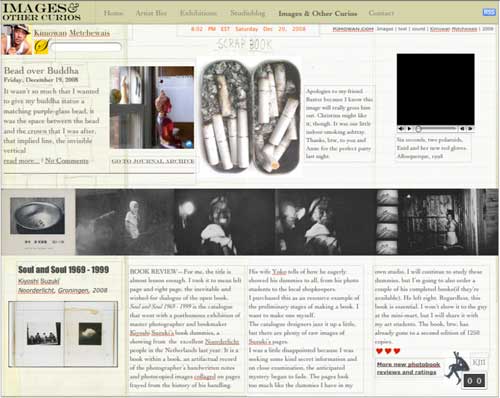Screen dimensions: 500x398
Task: Click the yellow S search icon
Action: [41, 46]
